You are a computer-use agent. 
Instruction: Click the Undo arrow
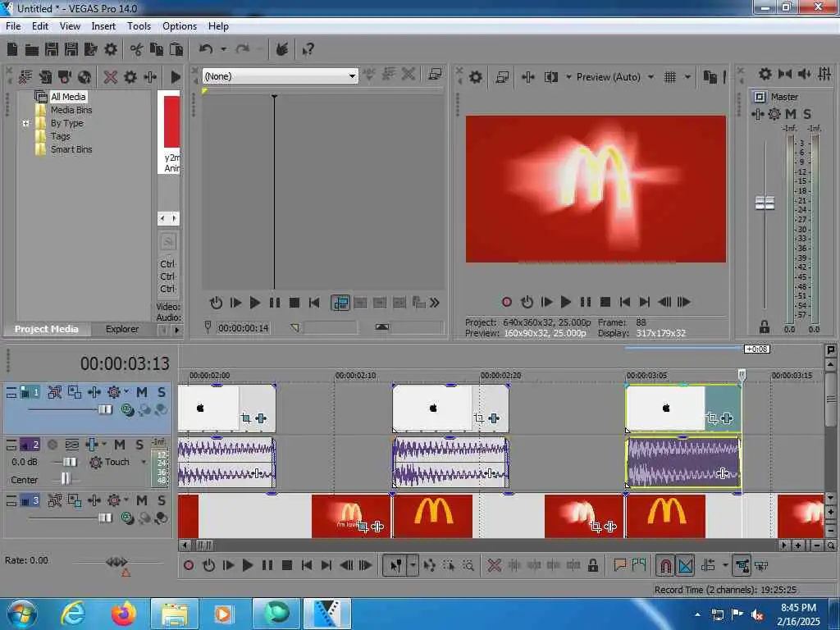[206, 49]
